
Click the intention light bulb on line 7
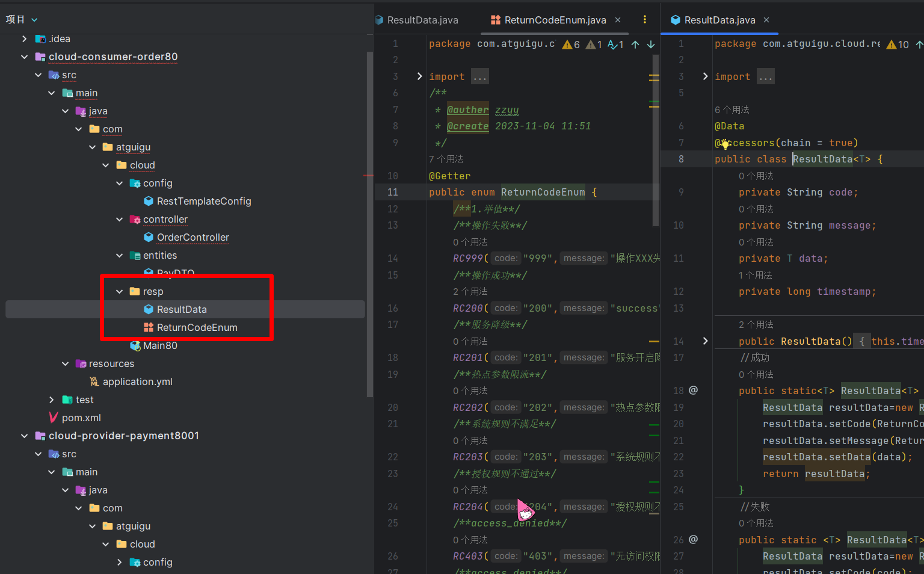725,144
